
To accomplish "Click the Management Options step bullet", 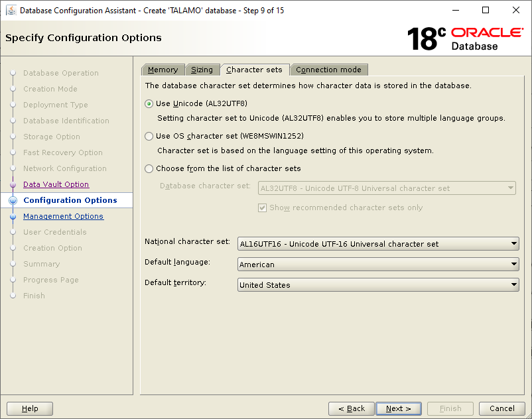I will click(x=13, y=216).
